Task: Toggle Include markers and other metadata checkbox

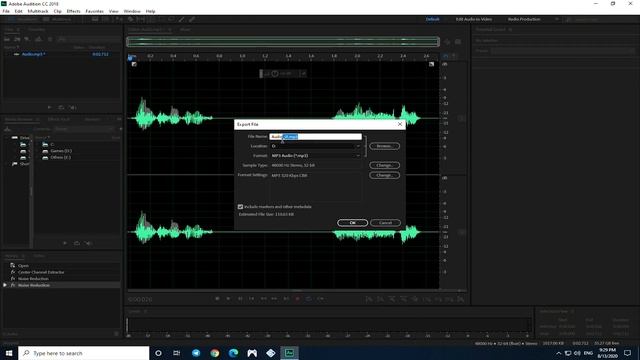Action: point(240,207)
